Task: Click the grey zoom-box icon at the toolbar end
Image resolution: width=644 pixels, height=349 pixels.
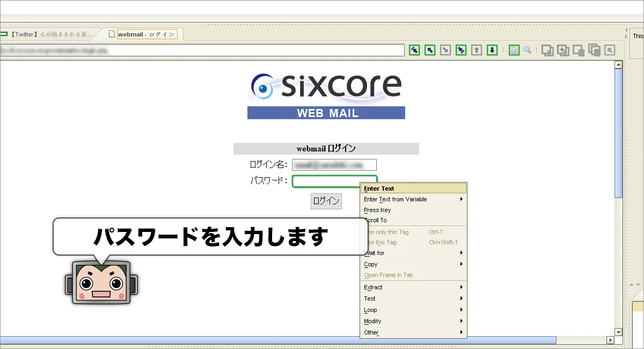Action: (610, 50)
